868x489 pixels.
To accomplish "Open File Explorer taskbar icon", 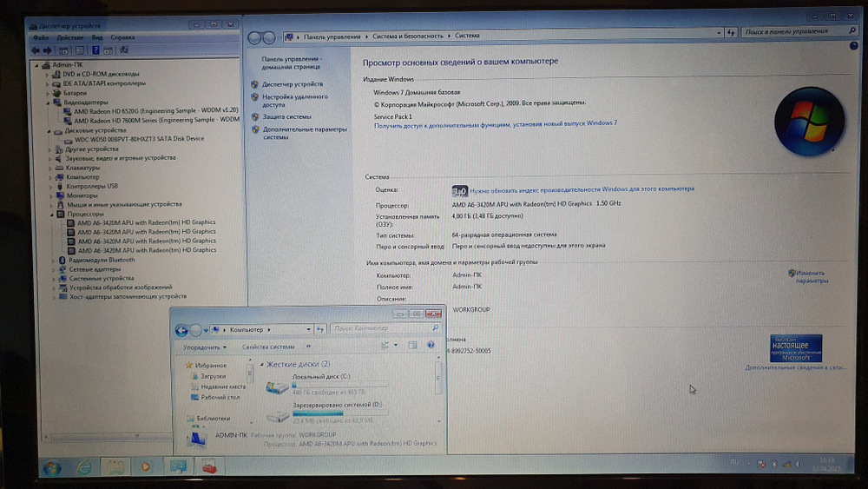I will 115,467.
